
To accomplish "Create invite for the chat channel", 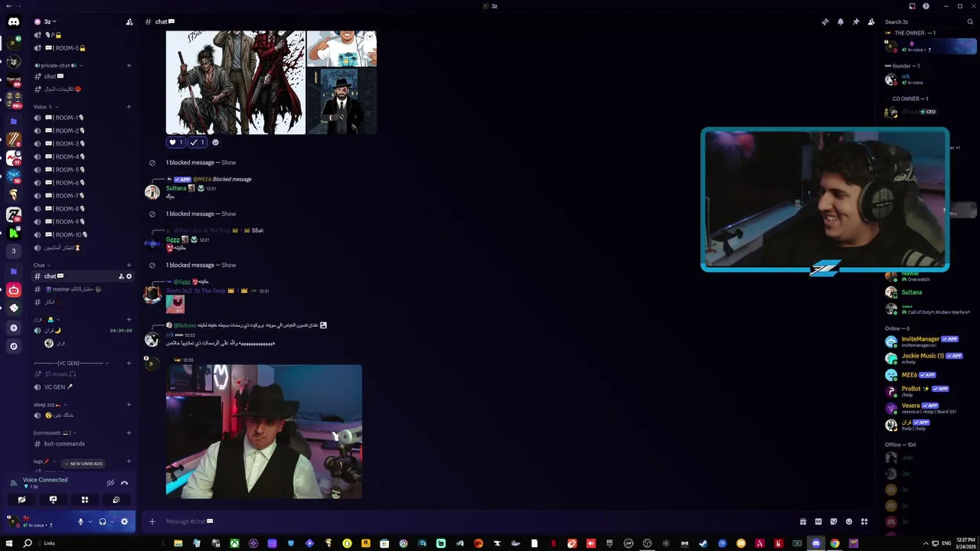I will pyautogui.click(x=121, y=275).
